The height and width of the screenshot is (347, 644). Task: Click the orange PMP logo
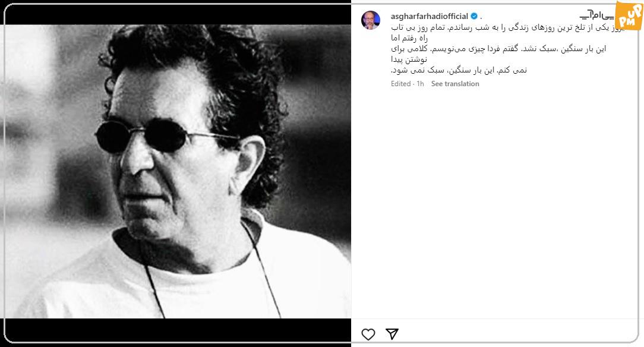[x=629, y=15]
